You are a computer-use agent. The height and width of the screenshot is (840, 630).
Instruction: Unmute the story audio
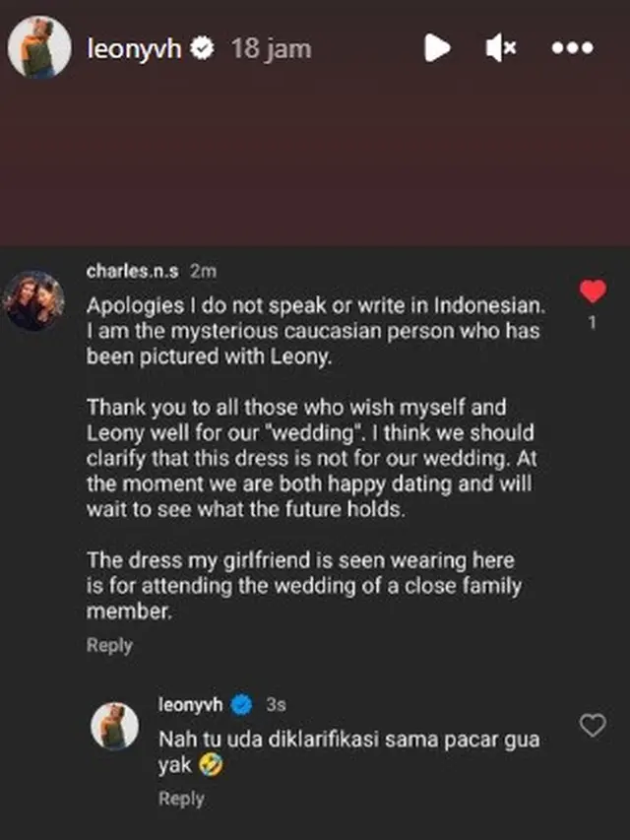pyautogui.click(x=502, y=48)
